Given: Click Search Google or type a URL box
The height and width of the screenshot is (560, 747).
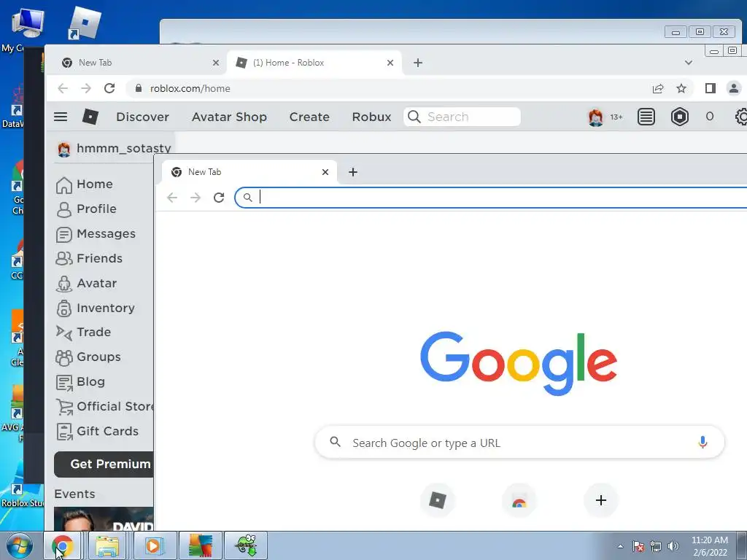Looking at the screenshot, I should pyautogui.click(x=519, y=443).
